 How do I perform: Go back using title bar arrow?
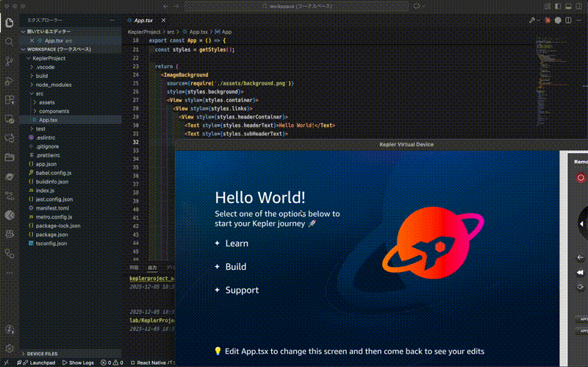(x=165, y=6)
